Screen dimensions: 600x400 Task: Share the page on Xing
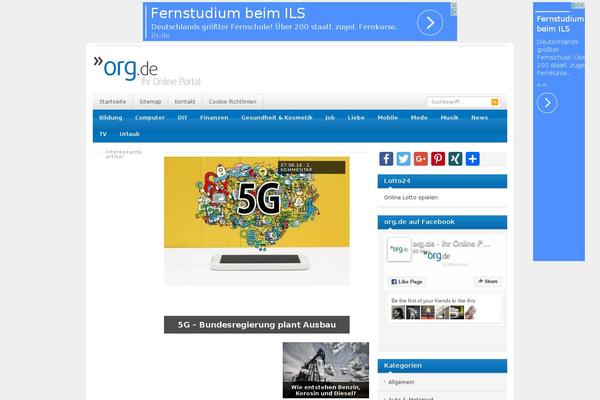(455, 159)
